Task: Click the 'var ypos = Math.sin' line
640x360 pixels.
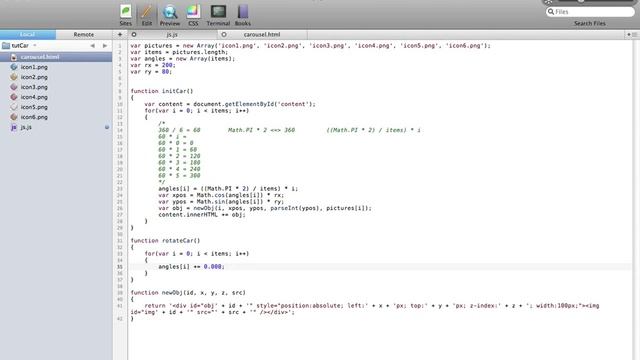Action: 221,202
